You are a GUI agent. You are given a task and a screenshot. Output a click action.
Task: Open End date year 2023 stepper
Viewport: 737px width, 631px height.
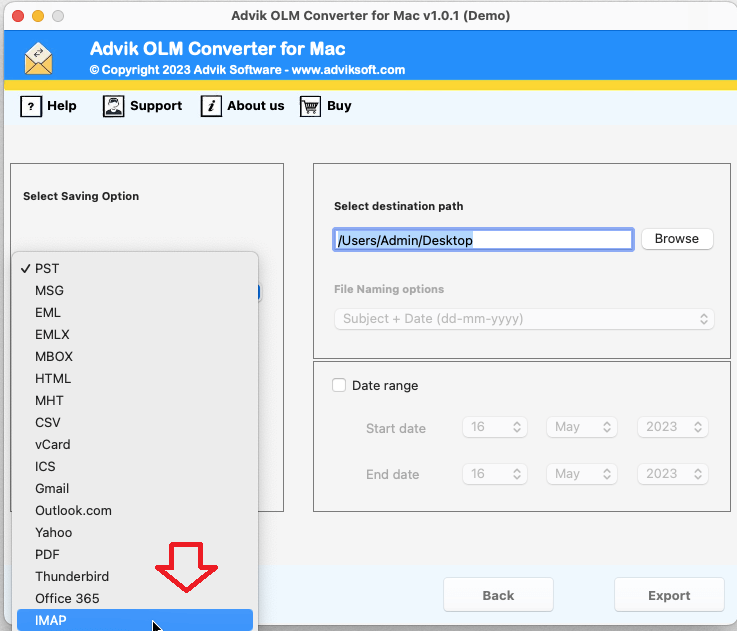point(673,474)
